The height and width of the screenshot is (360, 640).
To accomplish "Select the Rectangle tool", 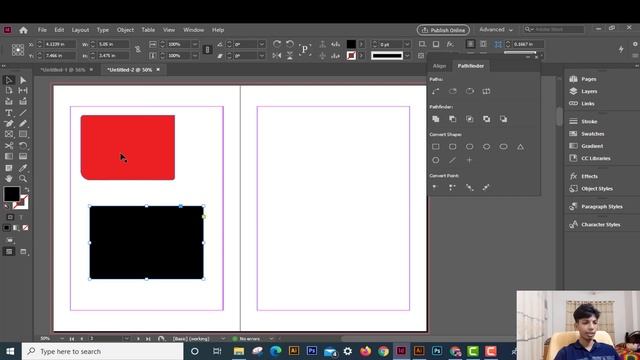I will (23, 134).
